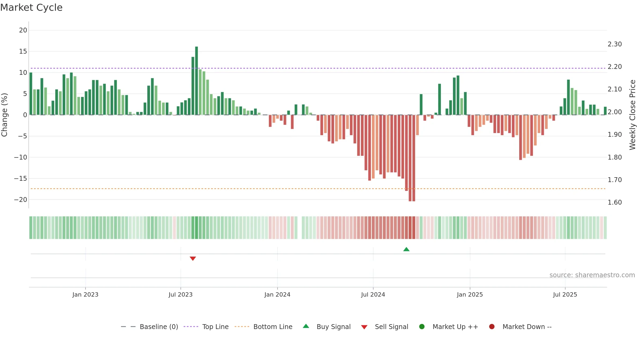Image resolution: width=644 pixels, height=362 pixels.
Task: Select the Jan 2024 axis label
Action: [x=277, y=294]
